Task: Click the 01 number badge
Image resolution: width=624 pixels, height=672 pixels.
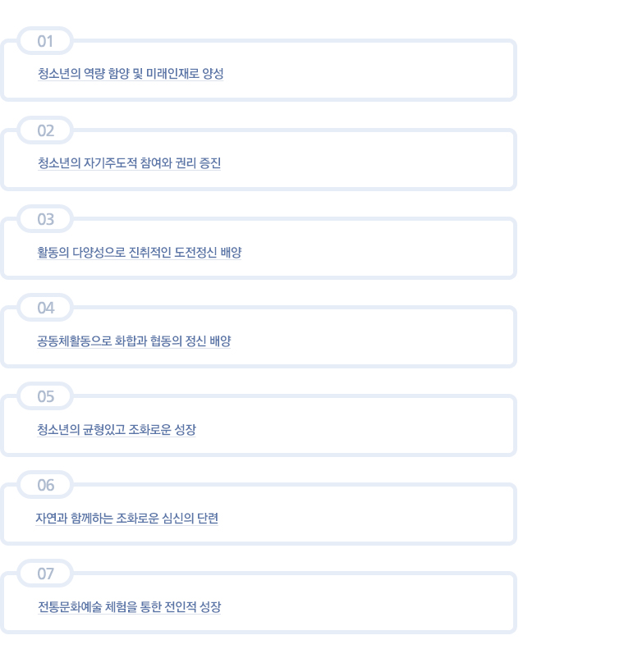Action: pyautogui.click(x=45, y=41)
